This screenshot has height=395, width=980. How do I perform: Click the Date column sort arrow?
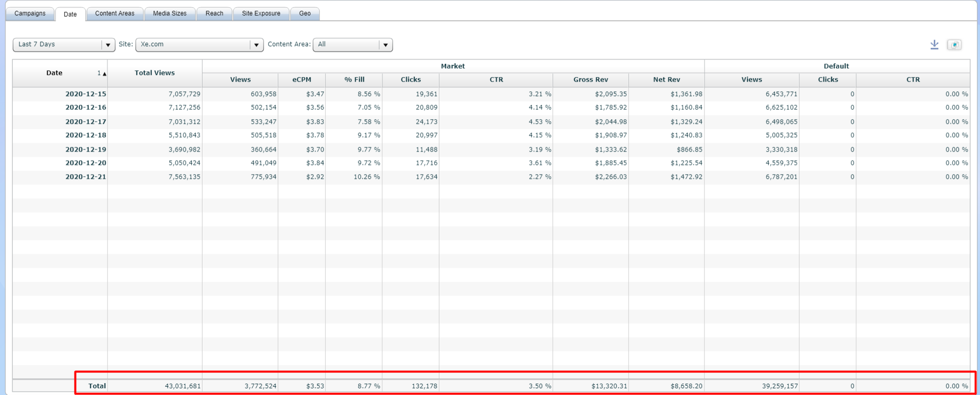(104, 73)
